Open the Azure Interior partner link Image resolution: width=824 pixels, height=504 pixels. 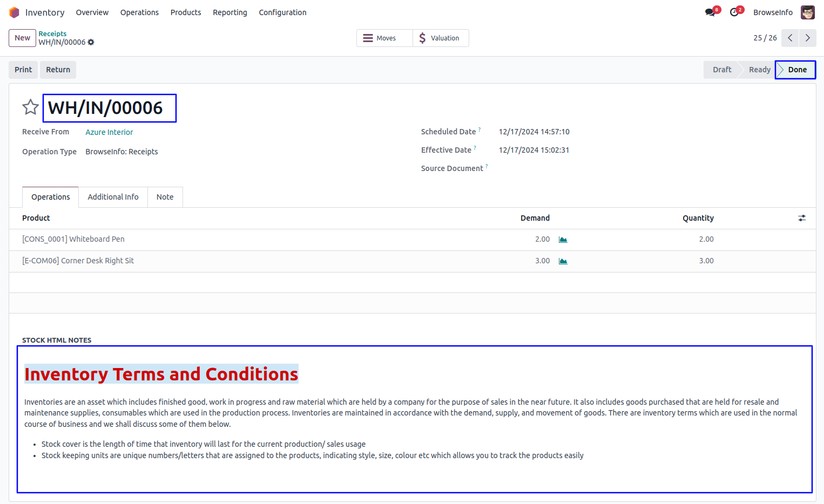pyautogui.click(x=109, y=132)
